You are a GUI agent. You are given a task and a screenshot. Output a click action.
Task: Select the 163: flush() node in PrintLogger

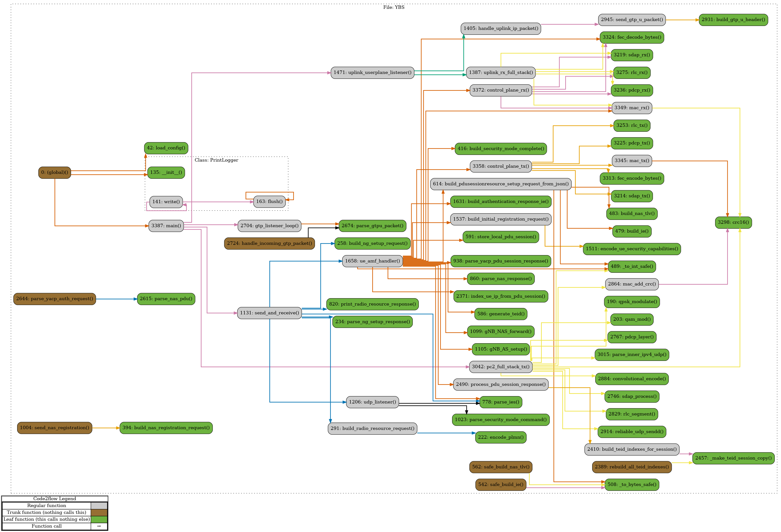point(269,201)
